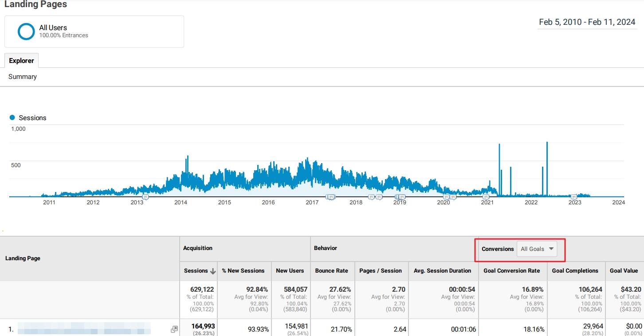Click the Sessions legend entry of the chart

pos(28,118)
